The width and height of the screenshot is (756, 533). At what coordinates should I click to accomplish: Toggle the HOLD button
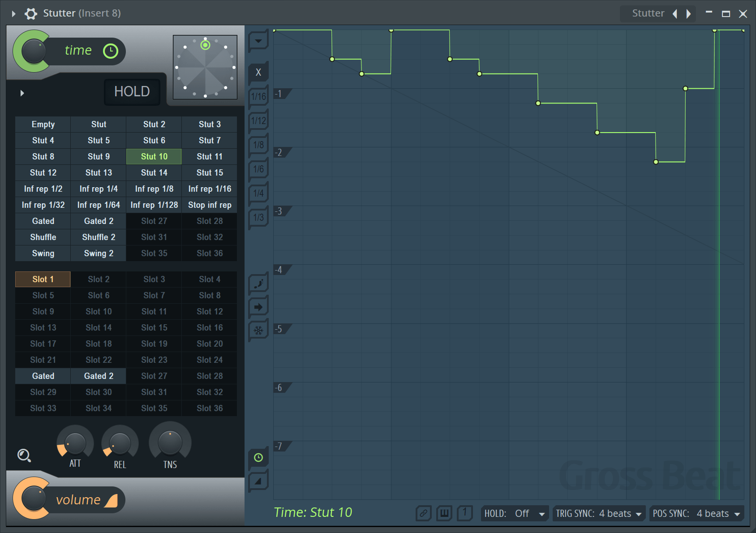click(x=132, y=92)
